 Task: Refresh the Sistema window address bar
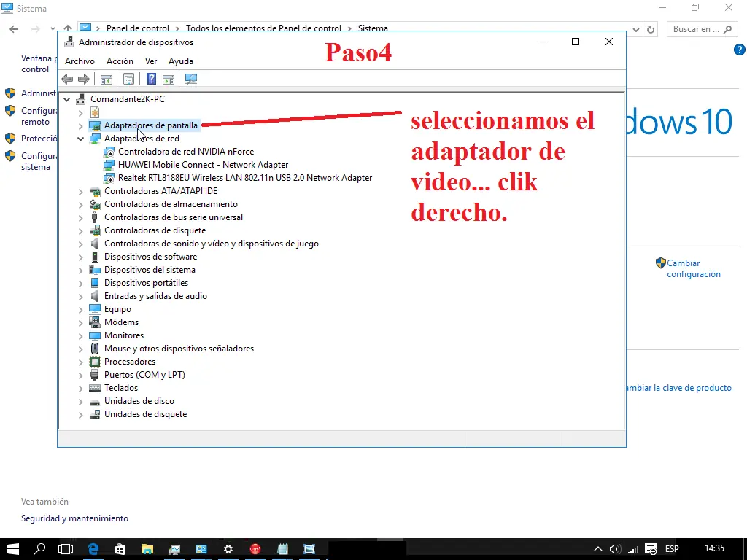(650, 29)
